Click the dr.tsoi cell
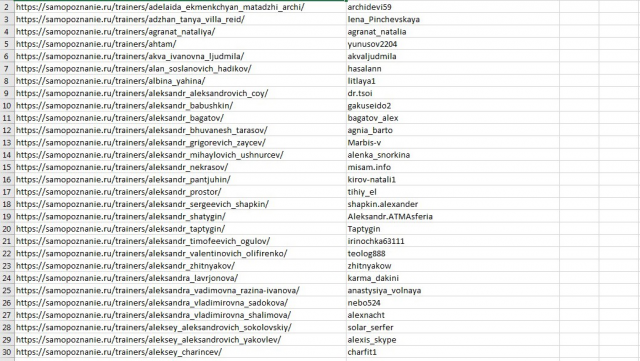Screen dimensions: 640x361 click(x=453, y=93)
